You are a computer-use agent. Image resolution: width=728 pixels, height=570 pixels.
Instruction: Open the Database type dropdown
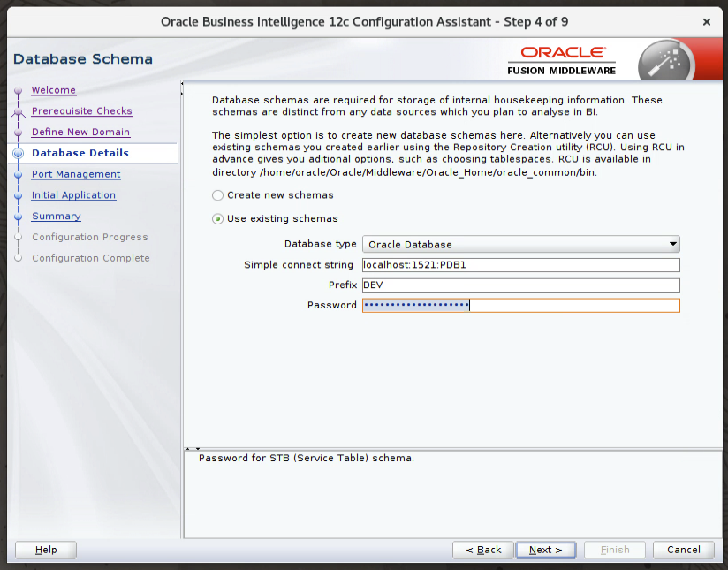[521, 245]
